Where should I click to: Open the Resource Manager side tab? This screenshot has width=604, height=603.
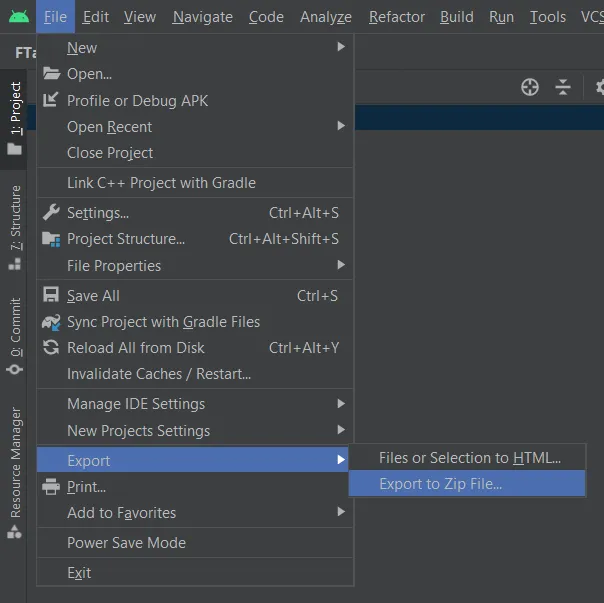[14, 472]
